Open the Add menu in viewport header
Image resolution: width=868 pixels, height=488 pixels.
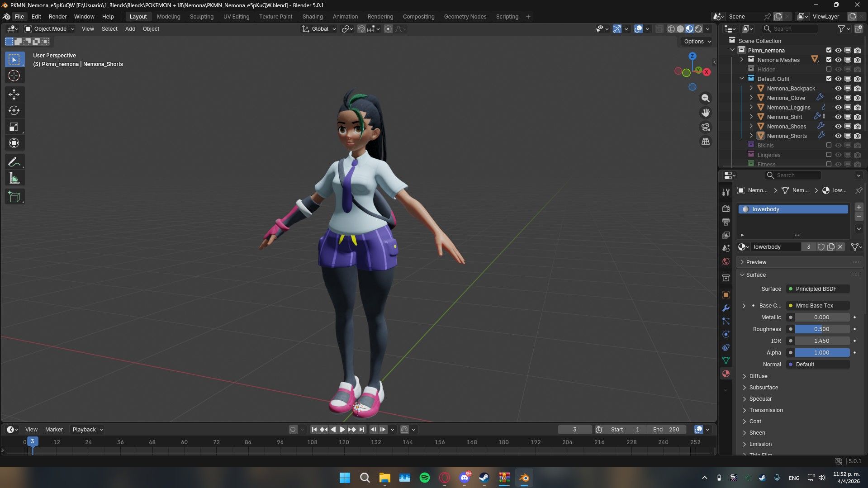(130, 29)
